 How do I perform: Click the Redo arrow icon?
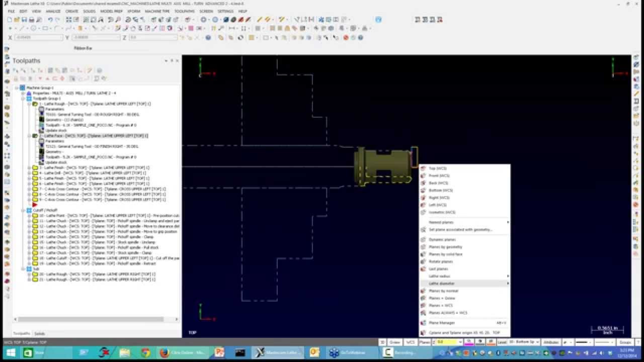tap(57, 20)
